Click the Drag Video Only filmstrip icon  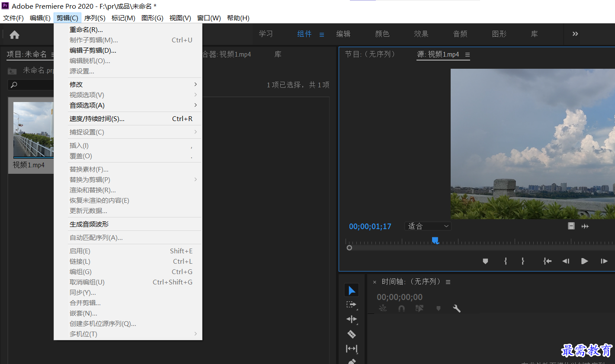tap(571, 226)
